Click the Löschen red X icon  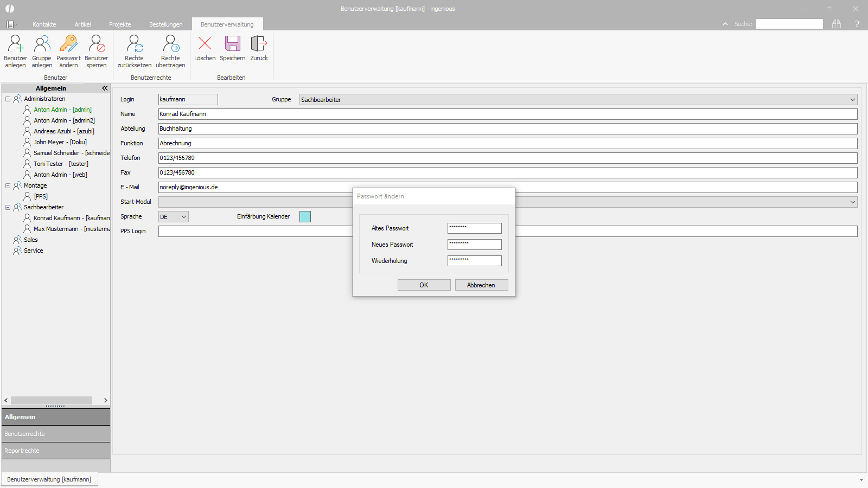pos(205,43)
